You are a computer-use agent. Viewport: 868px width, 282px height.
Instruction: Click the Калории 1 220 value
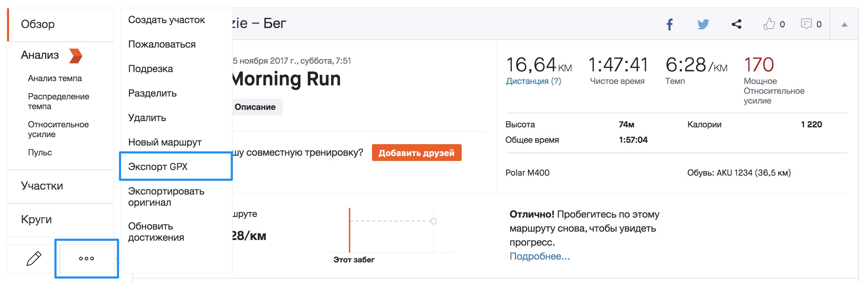point(811,125)
